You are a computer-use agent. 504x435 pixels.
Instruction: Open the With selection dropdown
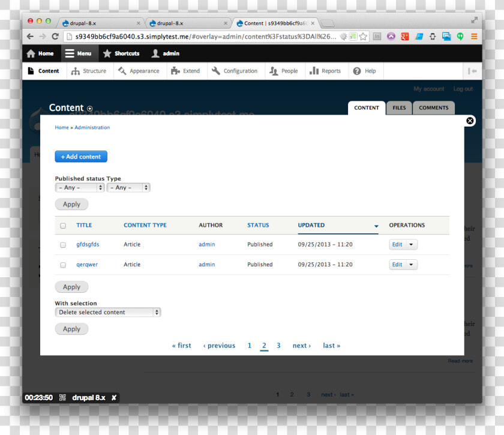108,312
